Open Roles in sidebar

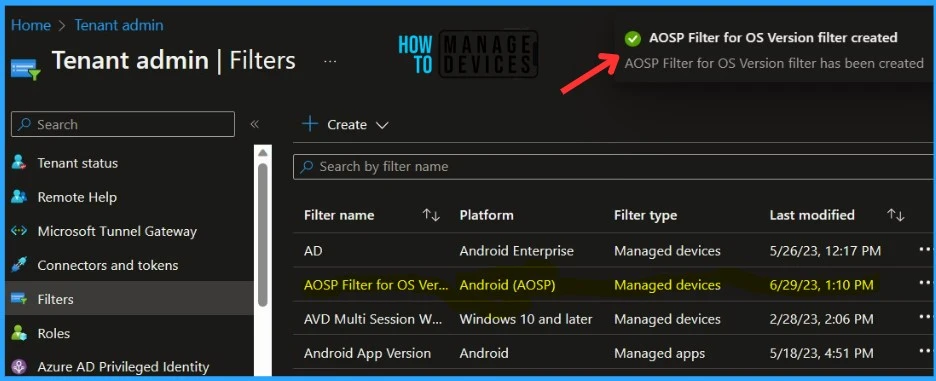pyautogui.click(x=54, y=333)
